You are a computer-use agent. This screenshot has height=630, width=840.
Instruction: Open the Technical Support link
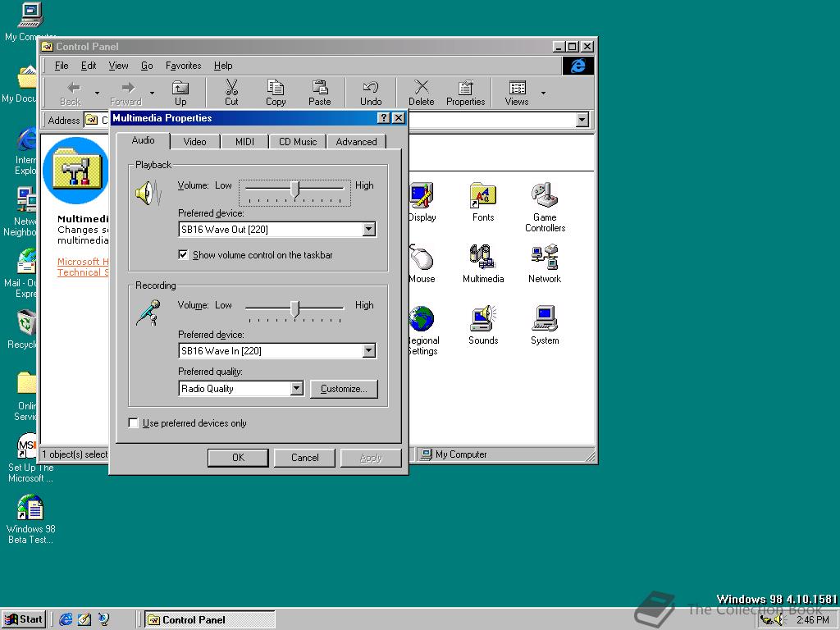click(82, 272)
